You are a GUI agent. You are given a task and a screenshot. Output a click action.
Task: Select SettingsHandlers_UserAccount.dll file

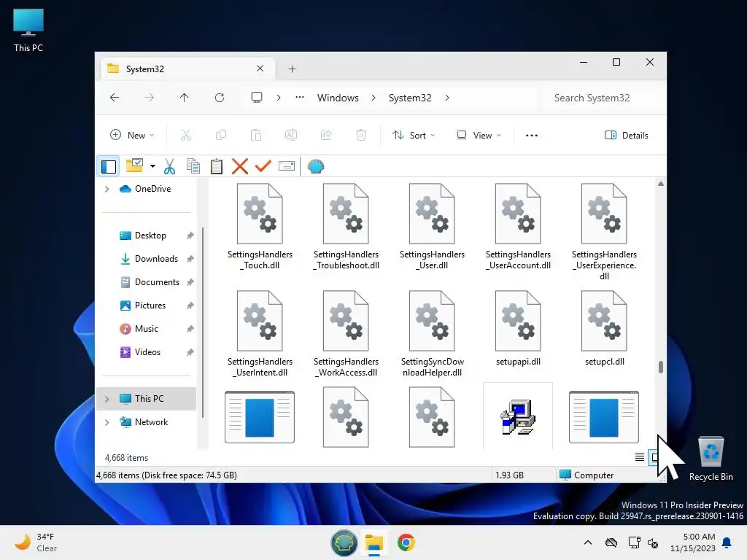519,227
